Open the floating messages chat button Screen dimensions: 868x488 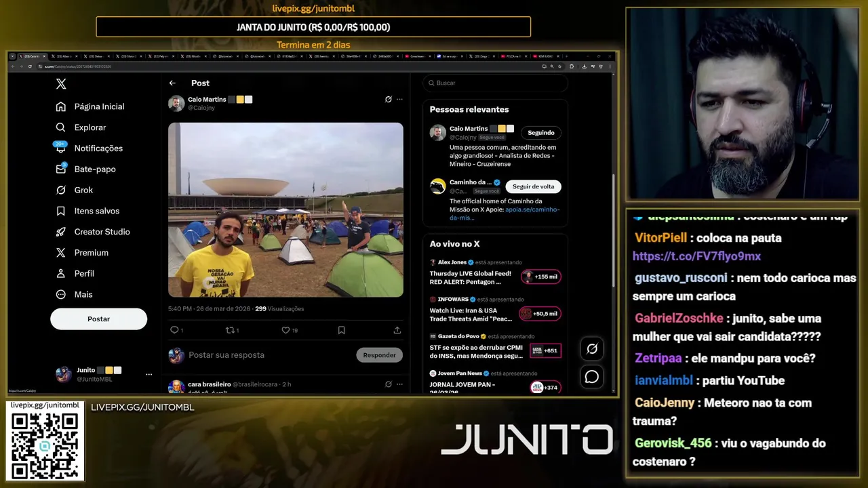(592, 377)
